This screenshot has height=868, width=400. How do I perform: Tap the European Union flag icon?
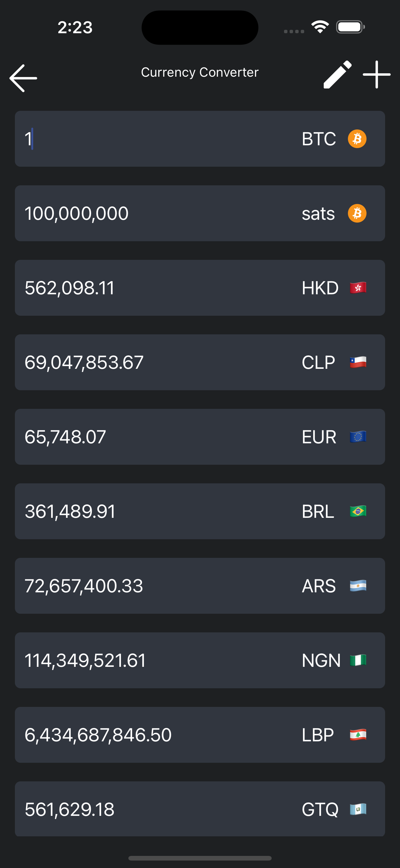click(358, 437)
